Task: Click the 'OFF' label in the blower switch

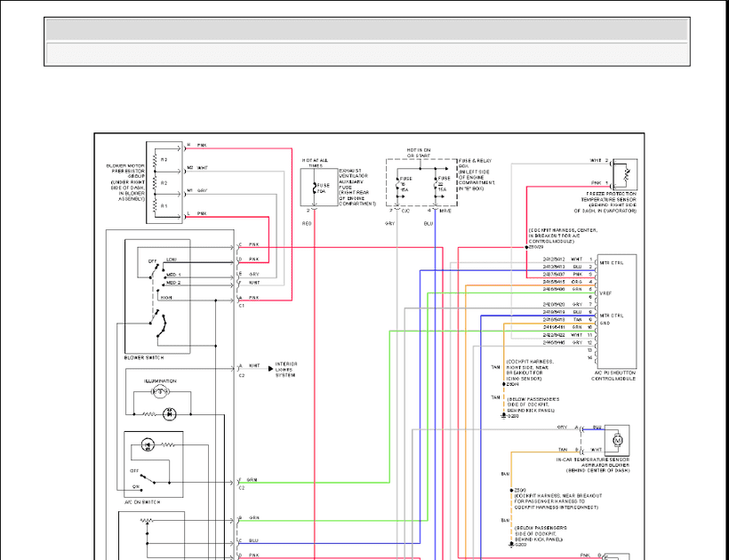Action: pyautogui.click(x=153, y=261)
